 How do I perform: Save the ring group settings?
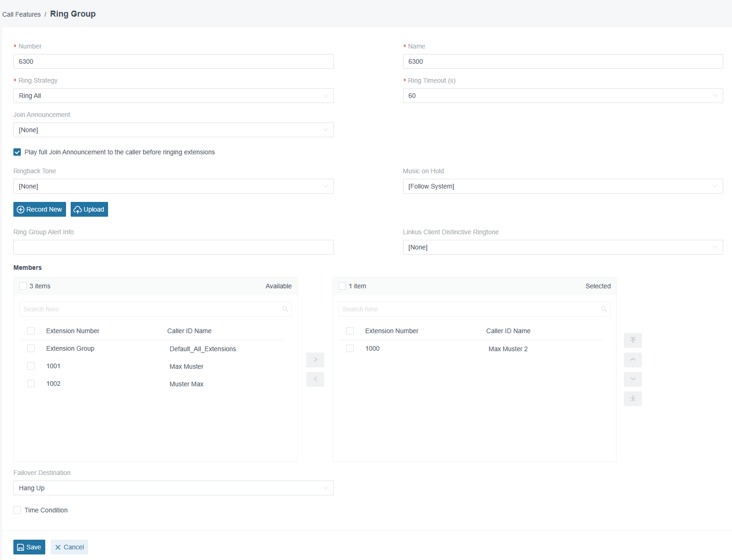tap(29, 547)
